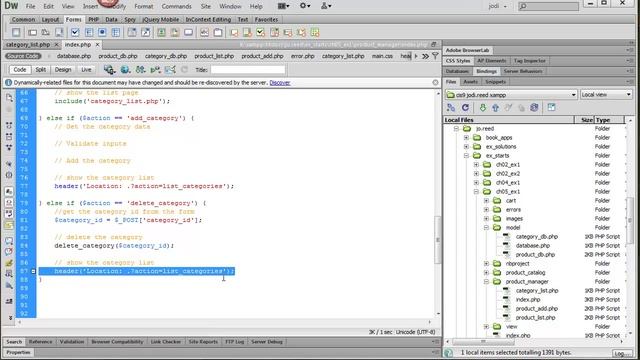The image size is (640, 360).
Task: Collapse the jo.reed root folder
Action: [x=456, y=129]
